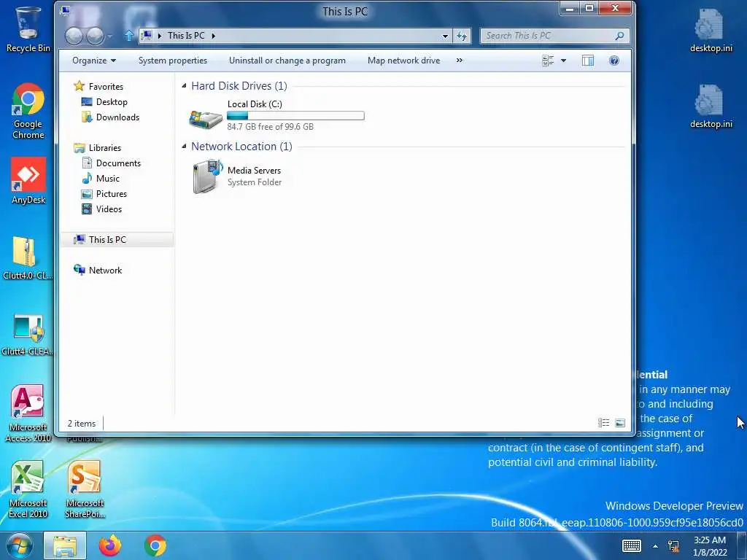Open Firefox from the taskbar
747x560 pixels.
pos(110,545)
